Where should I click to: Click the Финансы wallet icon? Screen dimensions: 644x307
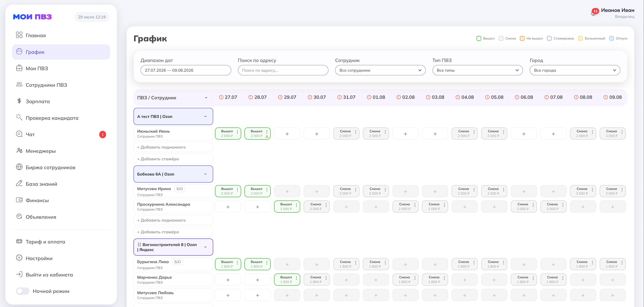19,200
